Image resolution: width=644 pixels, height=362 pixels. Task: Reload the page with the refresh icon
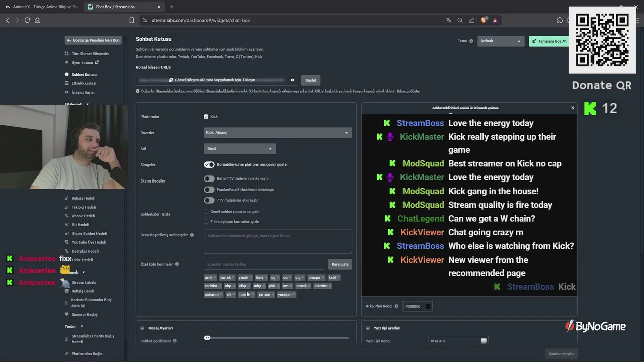point(27,20)
